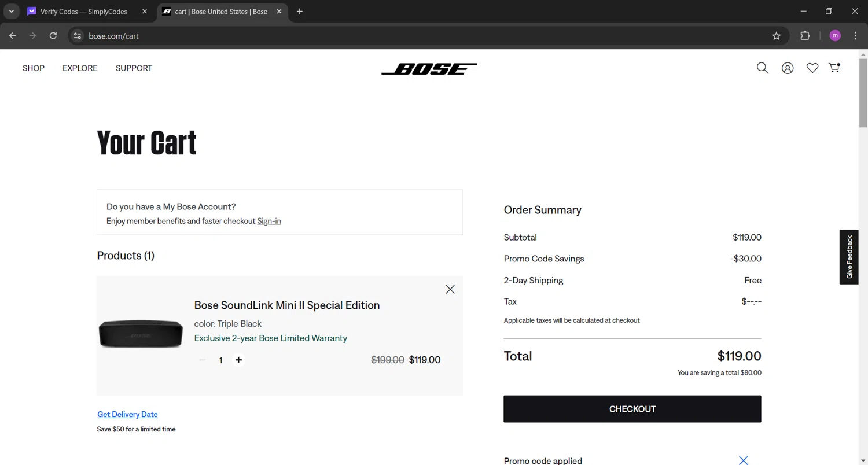Open the EXPLORE menu

coord(80,68)
